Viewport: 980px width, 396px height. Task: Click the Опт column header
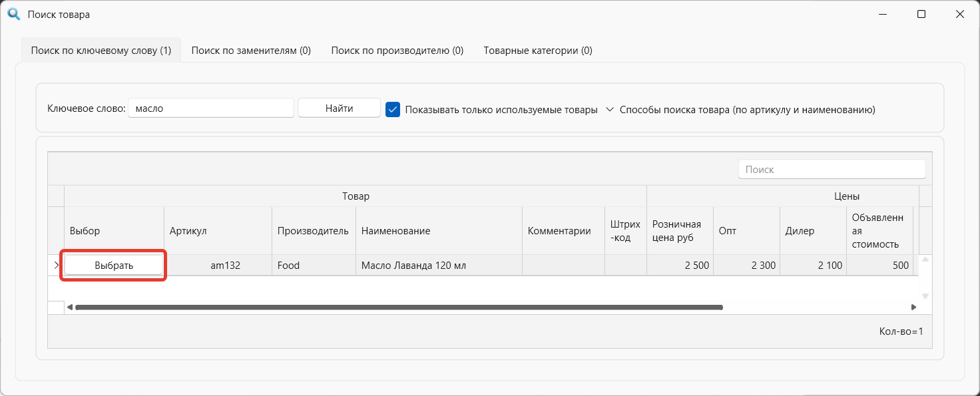(x=746, y=231)
